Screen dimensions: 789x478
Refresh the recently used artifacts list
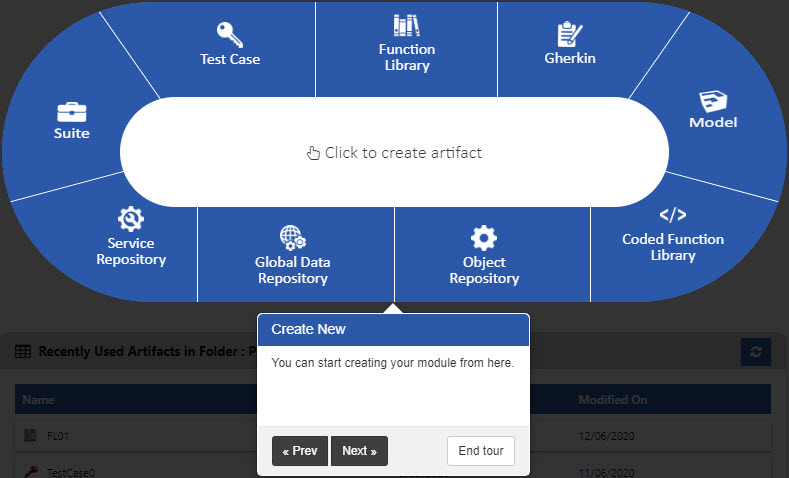pos(755,352)
